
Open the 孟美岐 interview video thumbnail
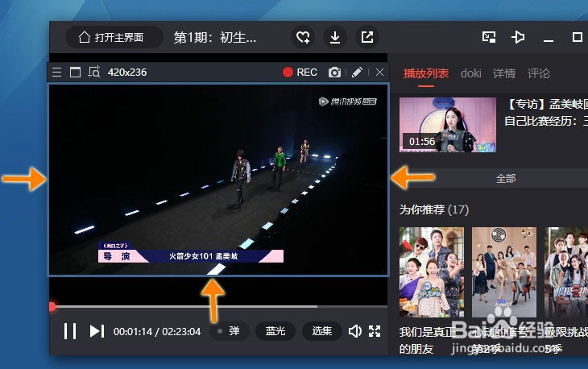point(448,125)
